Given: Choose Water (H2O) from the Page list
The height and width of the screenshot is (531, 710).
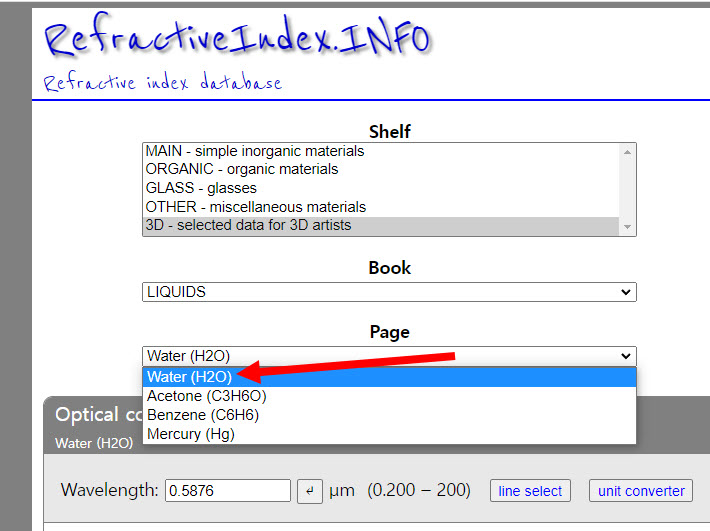Looking at the screenshot, I should click(x=389, y=377).
